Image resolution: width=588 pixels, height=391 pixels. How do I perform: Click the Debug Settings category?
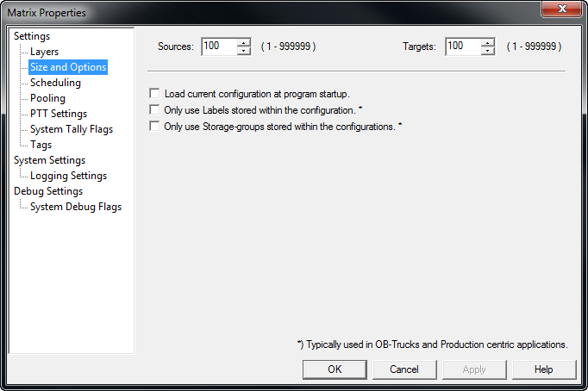tap(48, 191)
